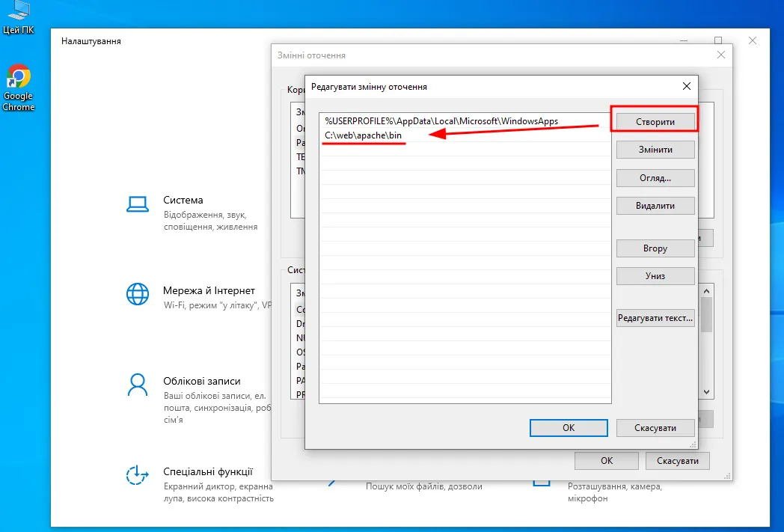
Task: Click the Облікові записи person icon
Action: (137, 385)
